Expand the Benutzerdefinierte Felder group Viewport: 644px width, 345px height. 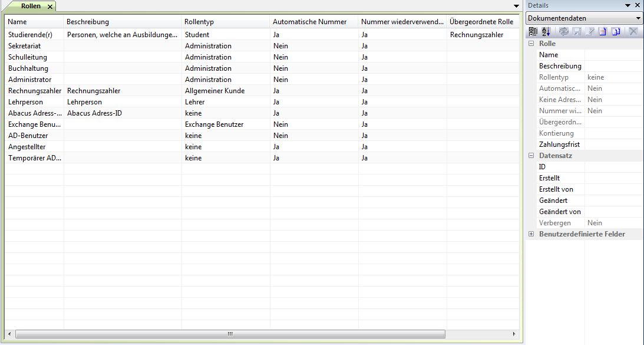[531, 234]
